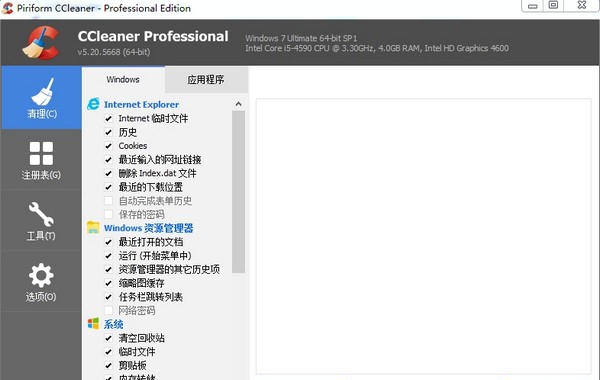Uncheck 任务栏跳转列表 checkbox
This screenshot has width=600, height=380.
pyautogui.click(x=109, y=297)
